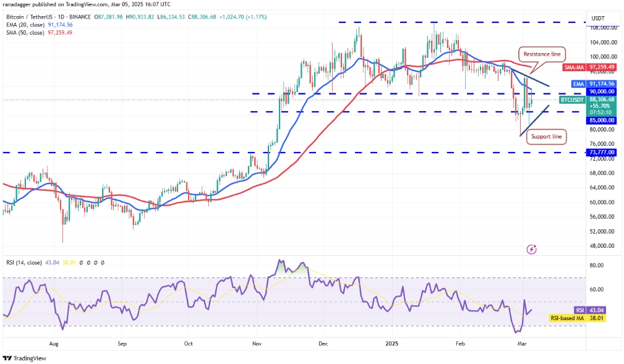Click the RSI (14, close) legend label
The image size is (624, 364).
24,263
